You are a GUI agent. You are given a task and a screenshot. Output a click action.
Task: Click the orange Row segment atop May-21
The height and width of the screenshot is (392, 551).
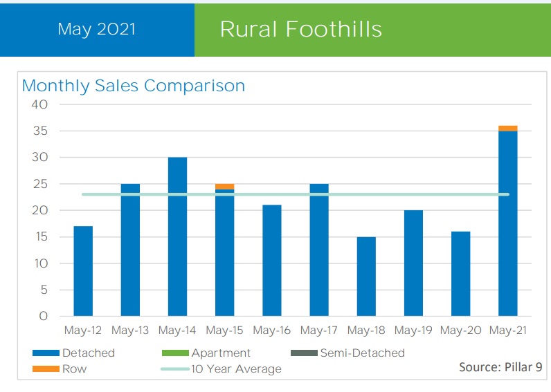pyautogui.click(x=507, y=129)
